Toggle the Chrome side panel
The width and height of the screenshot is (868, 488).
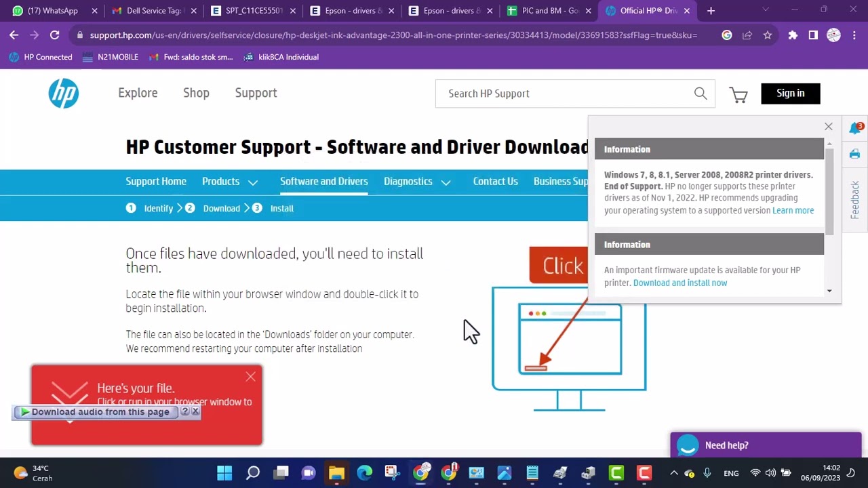tap(813, 35)
